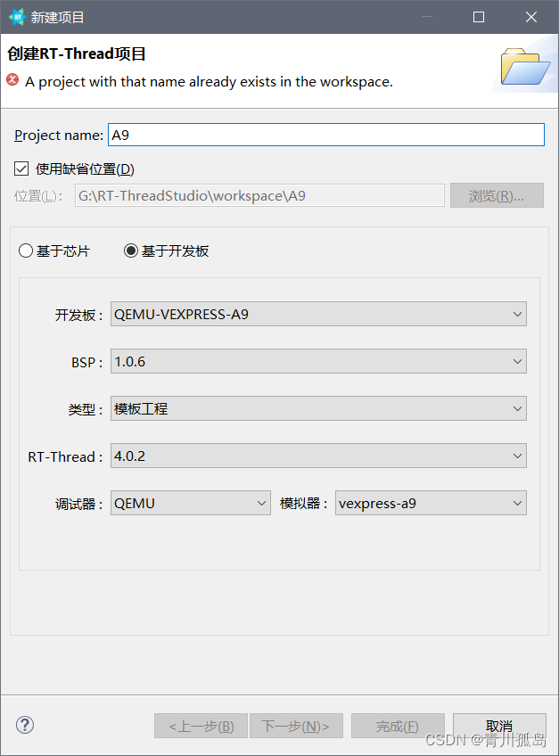Open the RT-Thread version dropdown showing 4.0.2
This screenshot has width=559, height=756.
click(318, 456)
